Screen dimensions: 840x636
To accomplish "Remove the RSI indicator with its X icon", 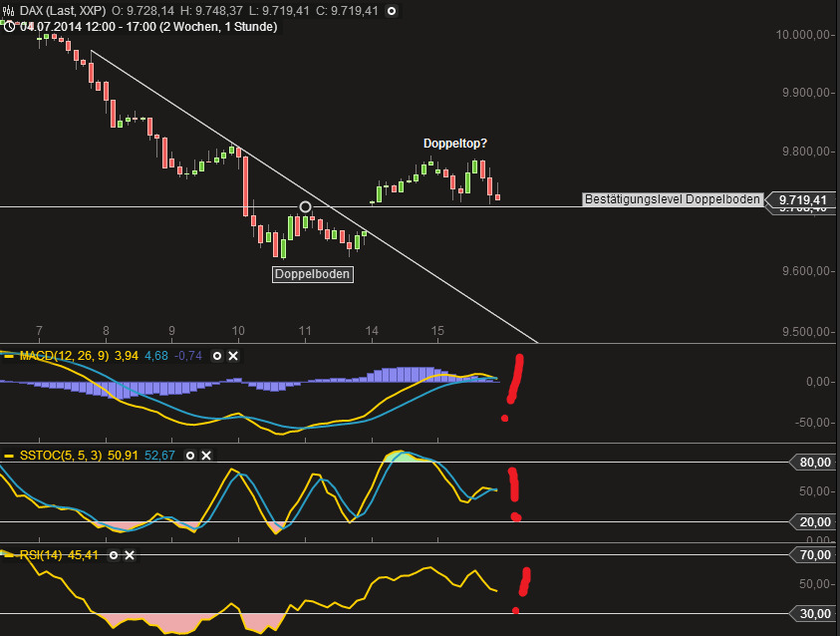I will pyautogui.click(x=129, y=555).
